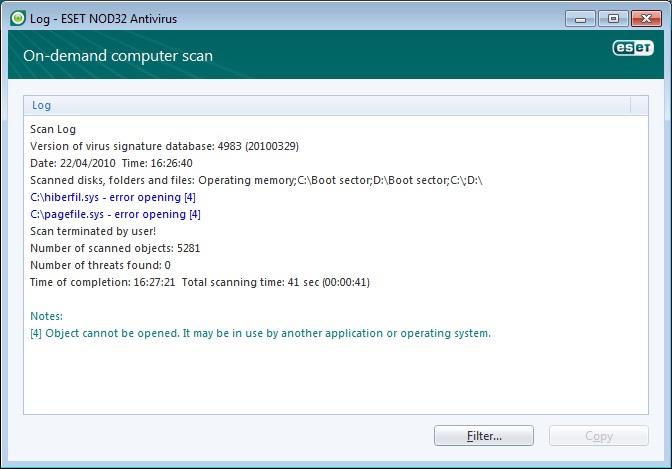Select 'Number of threats found: 0' line
The image size is (672, 469).
point(100,265)
